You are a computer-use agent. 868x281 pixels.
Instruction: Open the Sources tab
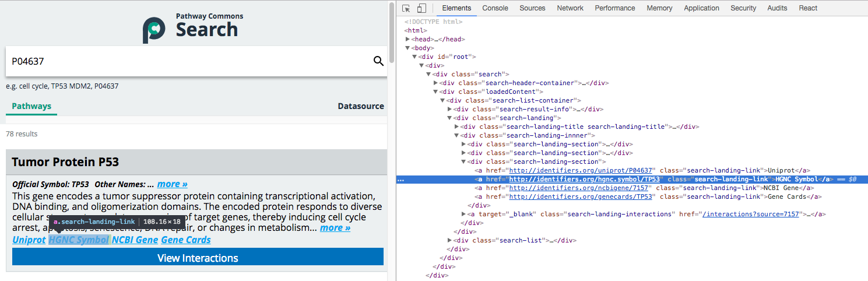pyautogui.click(x=532, y=8)
